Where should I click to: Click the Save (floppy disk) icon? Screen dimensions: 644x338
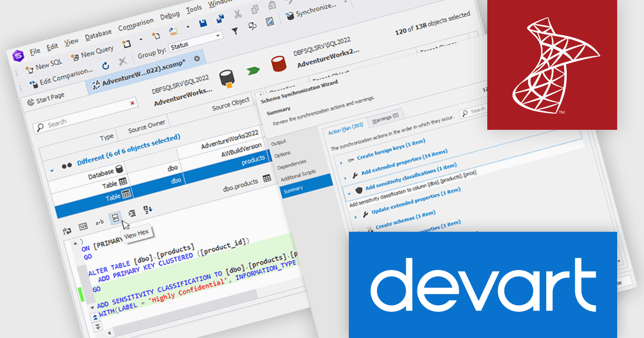click(203, 24)
